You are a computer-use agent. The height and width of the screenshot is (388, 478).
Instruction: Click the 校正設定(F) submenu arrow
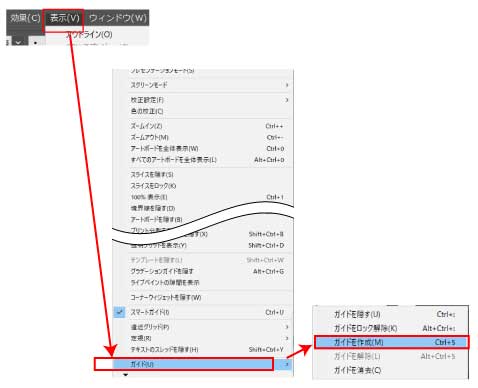287,100
